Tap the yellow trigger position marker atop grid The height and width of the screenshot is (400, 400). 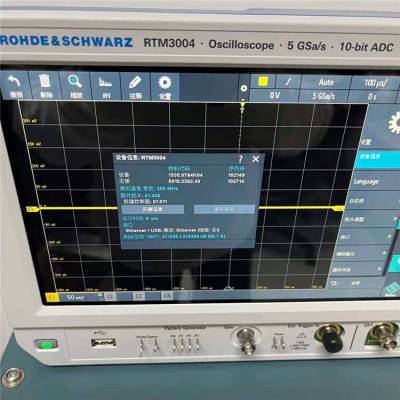tap(242, 107)
